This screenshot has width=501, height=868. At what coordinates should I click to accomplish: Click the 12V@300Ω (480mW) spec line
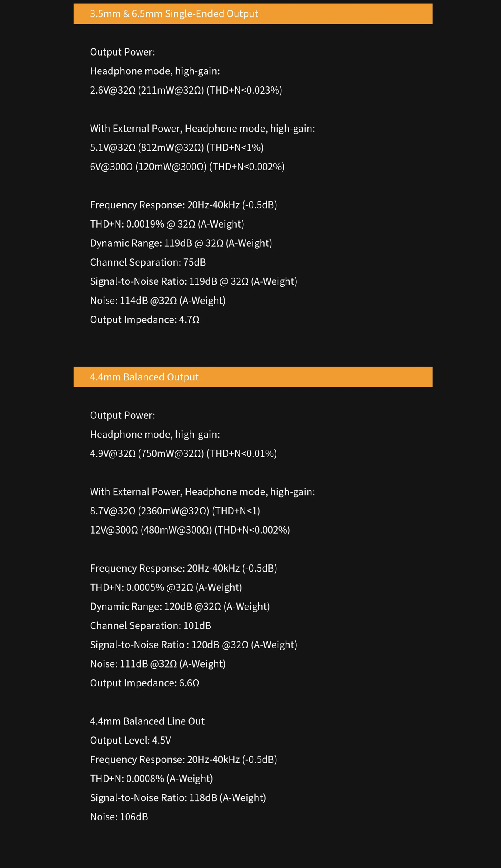click(190, 530)
